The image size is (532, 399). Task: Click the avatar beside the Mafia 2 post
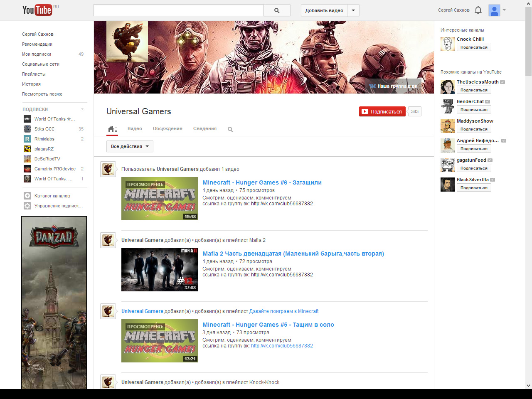click(x=108, y=240)
